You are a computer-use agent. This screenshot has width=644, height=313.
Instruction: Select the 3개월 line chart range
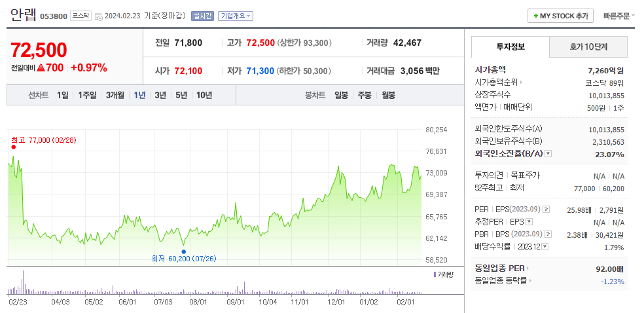[115, 96]
